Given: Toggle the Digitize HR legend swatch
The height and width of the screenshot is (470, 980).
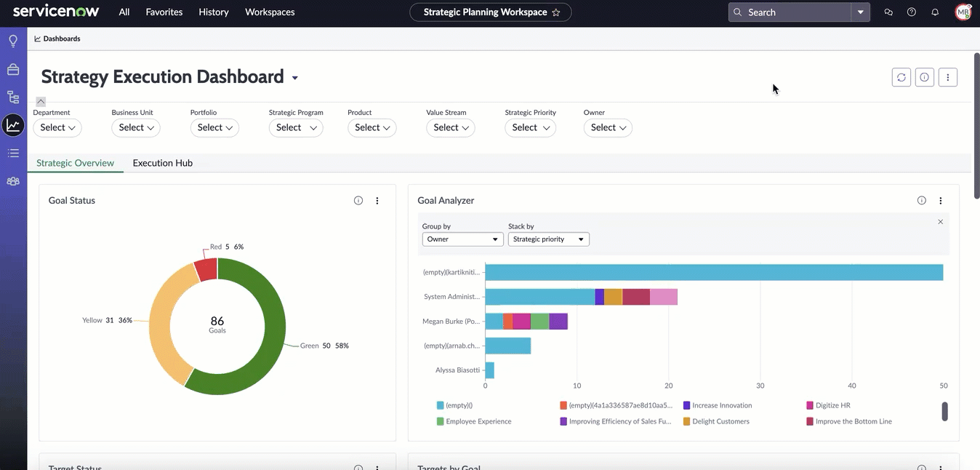Looking at the screenshot, I should point(810,405).
